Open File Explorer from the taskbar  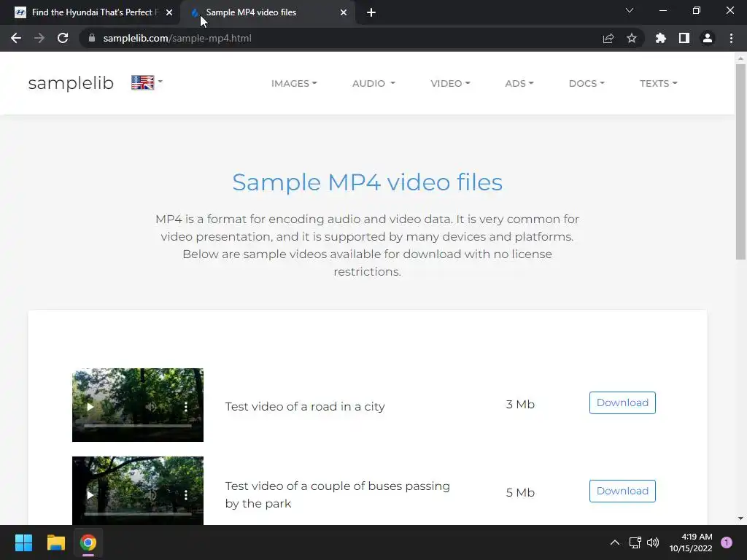[x=55, y=542]
